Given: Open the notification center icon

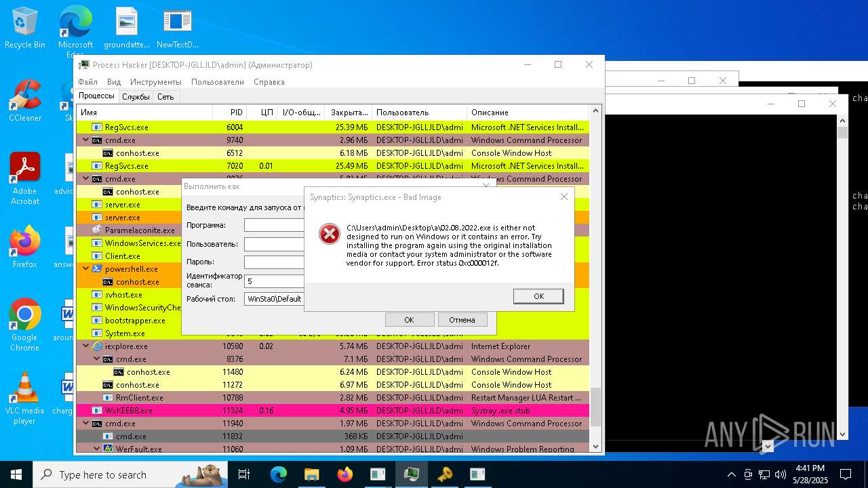Looking at the screenshot, I should tap(846, 474).
